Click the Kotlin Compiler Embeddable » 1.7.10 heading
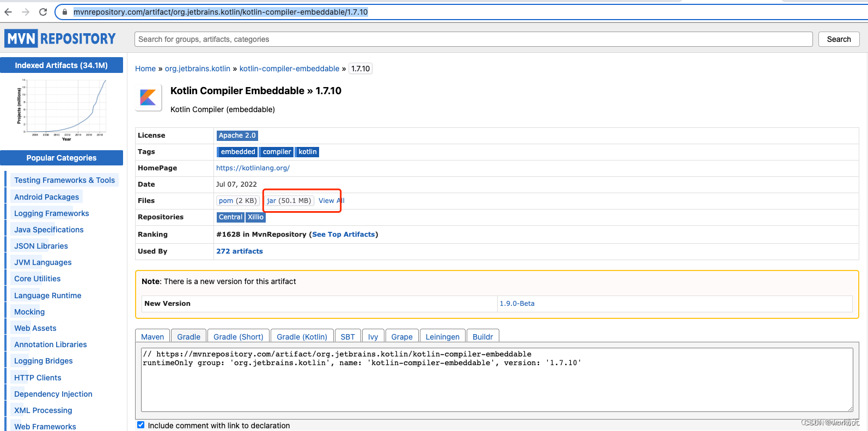 click(x=256, y=91)
